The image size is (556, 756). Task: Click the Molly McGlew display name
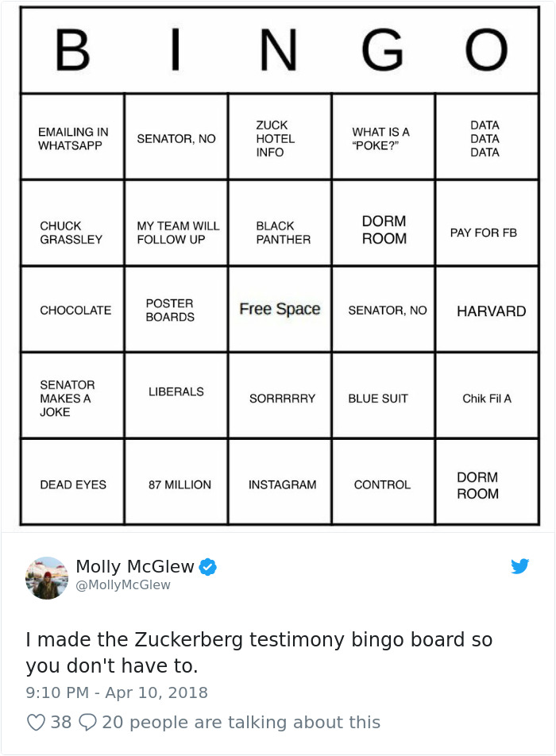132,565
